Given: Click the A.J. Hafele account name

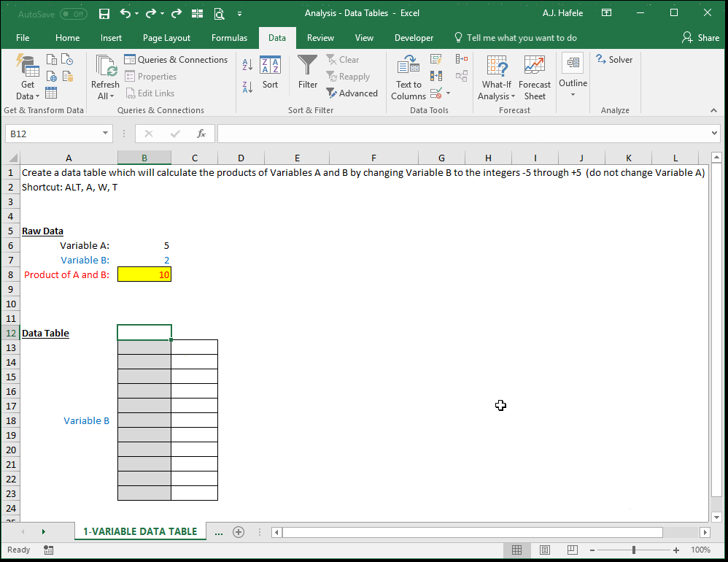Looking at the screenshot, I should [x=562, y=13].
